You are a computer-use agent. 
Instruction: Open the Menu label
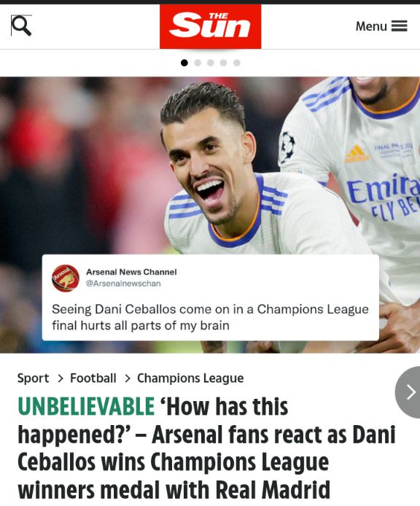pyautogui.click(x=371, y=26)
